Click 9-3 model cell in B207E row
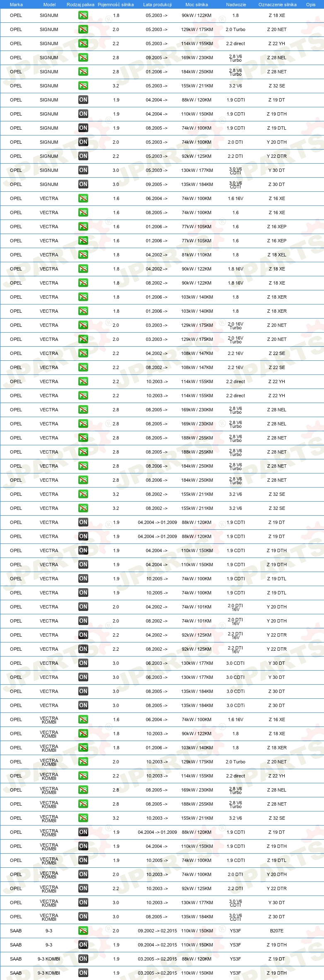Image resolution: width=324 pixels, height=980 pixels. click(49, 931)
